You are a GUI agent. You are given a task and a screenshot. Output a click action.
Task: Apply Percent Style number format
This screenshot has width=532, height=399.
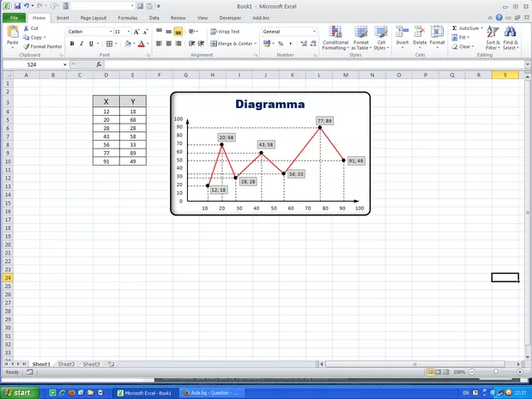(x=281, y=44)
